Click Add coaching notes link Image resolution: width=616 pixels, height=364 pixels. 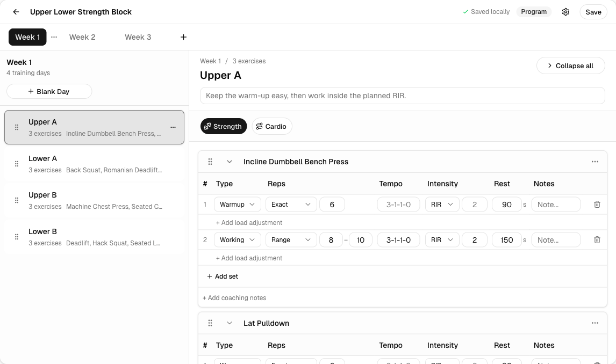pos(234,298)
